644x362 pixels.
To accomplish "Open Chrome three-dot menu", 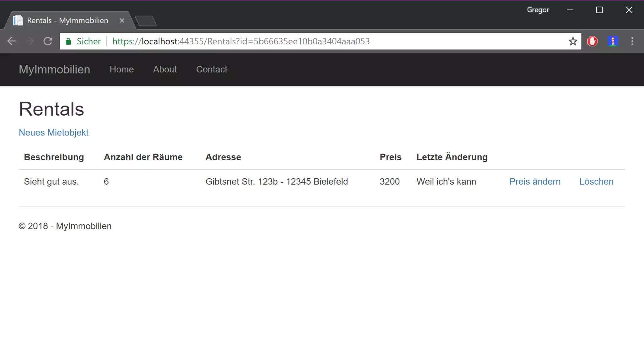I will (632, 41).
